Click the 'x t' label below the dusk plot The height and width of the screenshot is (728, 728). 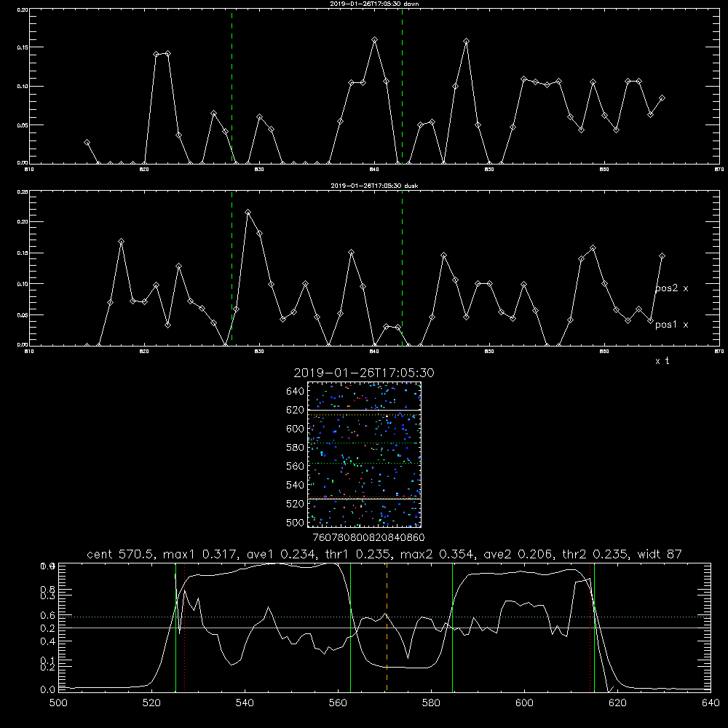(x=662, y=361)
